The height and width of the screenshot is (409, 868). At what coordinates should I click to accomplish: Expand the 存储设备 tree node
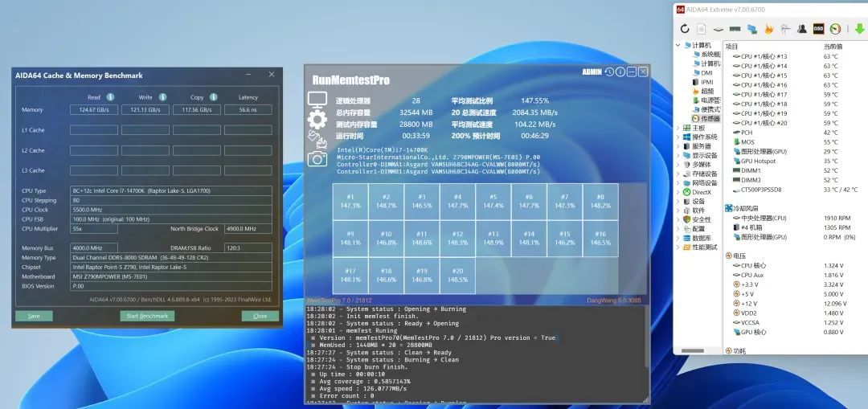click(x=678, y=174)
